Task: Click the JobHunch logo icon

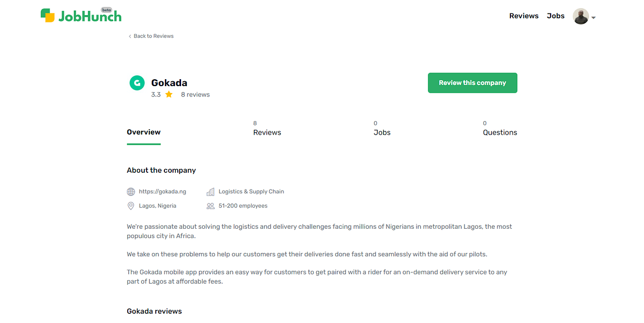Action: tap(48, 16)
